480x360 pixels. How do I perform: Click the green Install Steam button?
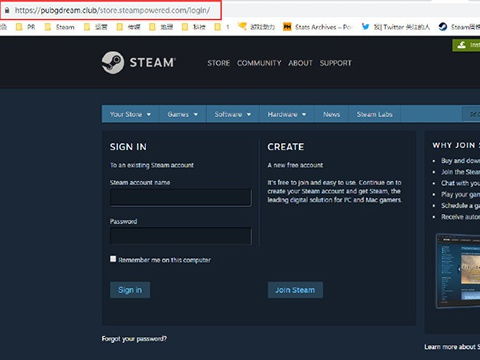tap(466, 45)
